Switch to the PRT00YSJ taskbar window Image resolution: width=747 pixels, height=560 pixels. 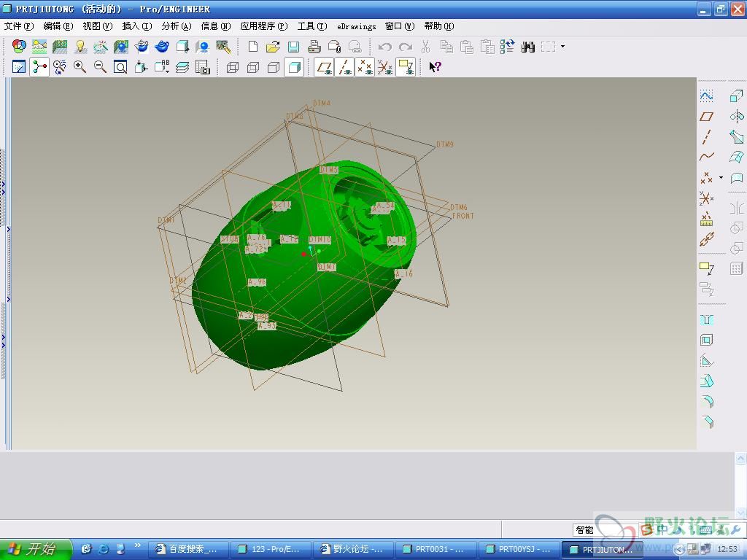tap(518, 549)
